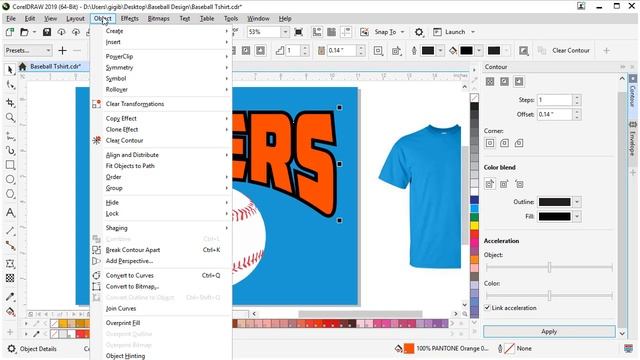Image resolution: width=640 pixels, height=360 pixels.
Task: Pick yellow swatch in vertical palette
Action: 474,225
